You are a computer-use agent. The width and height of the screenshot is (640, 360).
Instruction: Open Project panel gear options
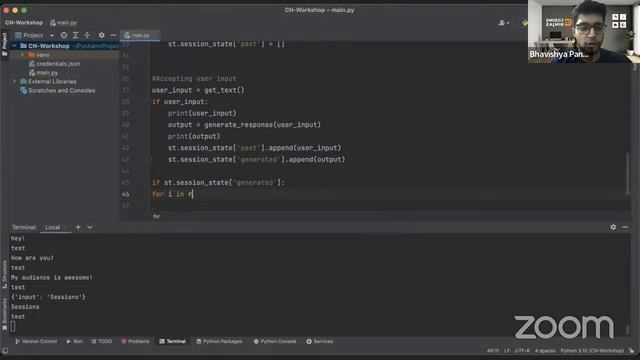pyautogui.click(x=102, y=35)
